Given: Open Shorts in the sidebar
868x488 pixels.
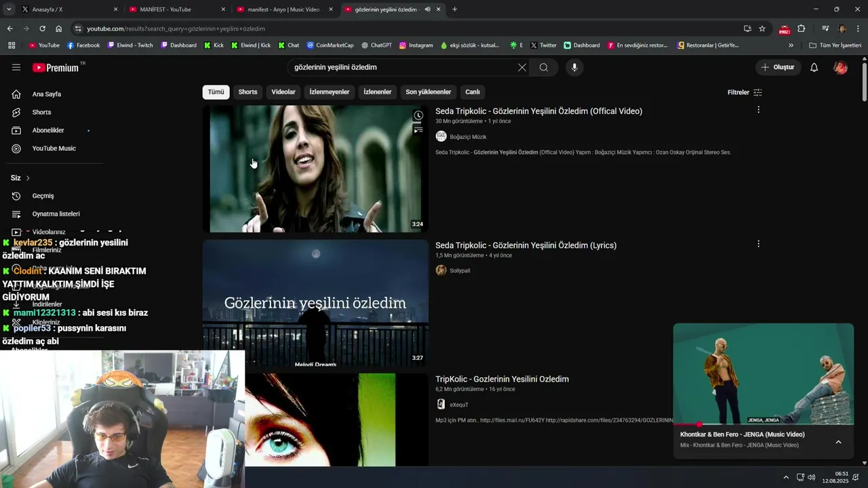Looking at the screenshot, I should (42, 112).
